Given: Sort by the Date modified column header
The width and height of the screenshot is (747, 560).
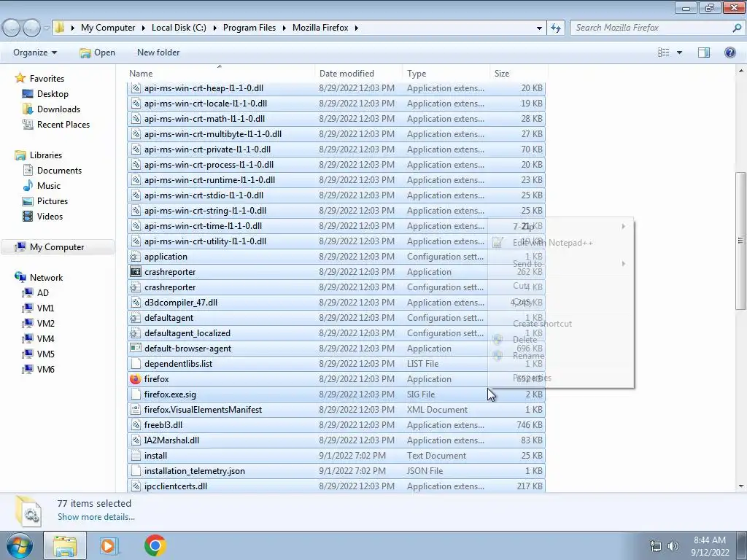Looking at the screenshot, I should [358, 74].
